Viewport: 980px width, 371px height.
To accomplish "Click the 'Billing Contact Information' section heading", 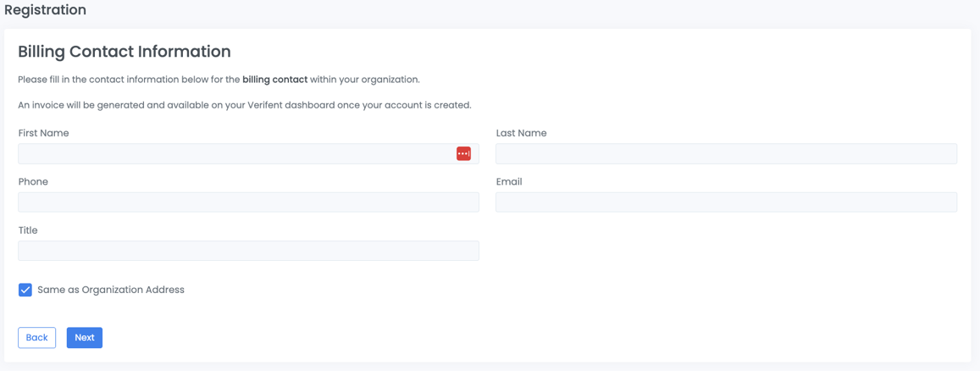I will 125,52.
